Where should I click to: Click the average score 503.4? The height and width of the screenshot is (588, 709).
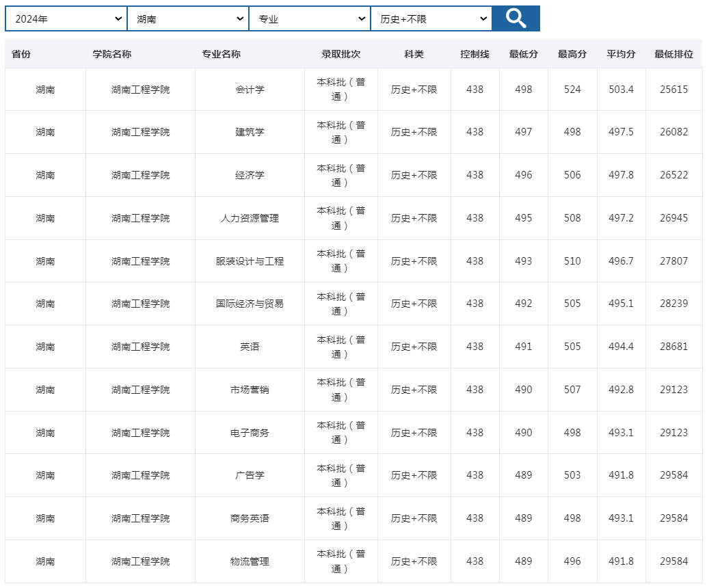point(621,90)
